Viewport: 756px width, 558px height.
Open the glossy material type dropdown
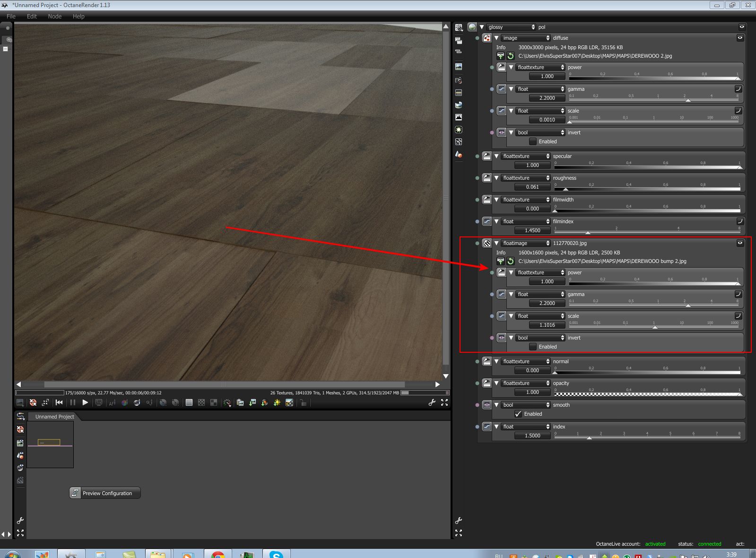point(511,27)
